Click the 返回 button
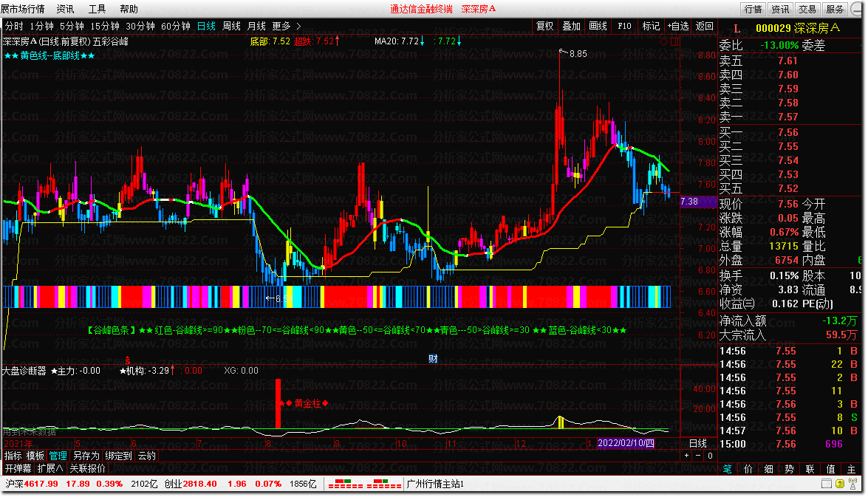Viewport: 868px width, 497px height. [705, 26]
